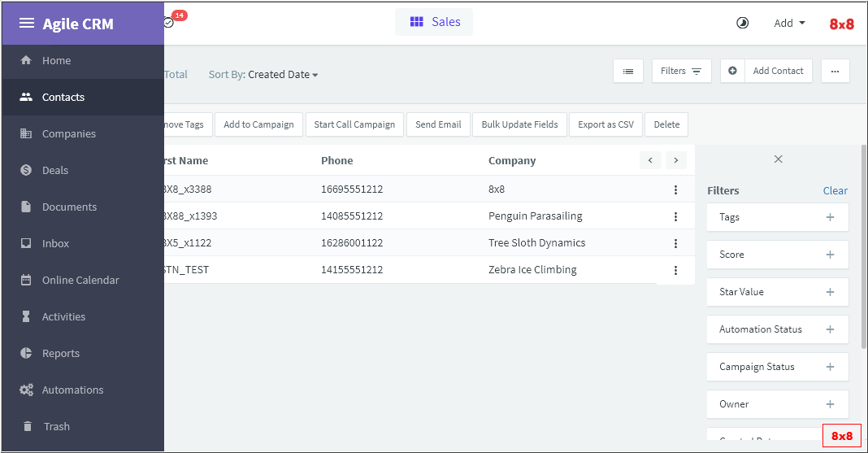Sort by Phone column header
The width and height of the screenshot is (868, 453).
336,160
